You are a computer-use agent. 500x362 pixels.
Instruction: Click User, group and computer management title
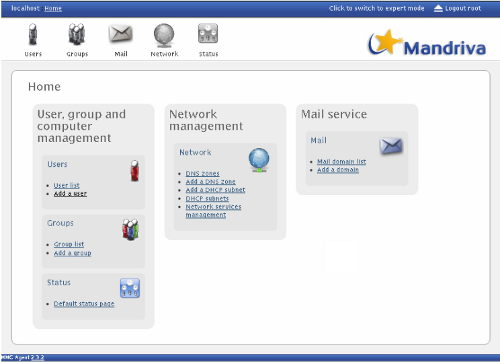pyautogui.click(x=81, y=126)
